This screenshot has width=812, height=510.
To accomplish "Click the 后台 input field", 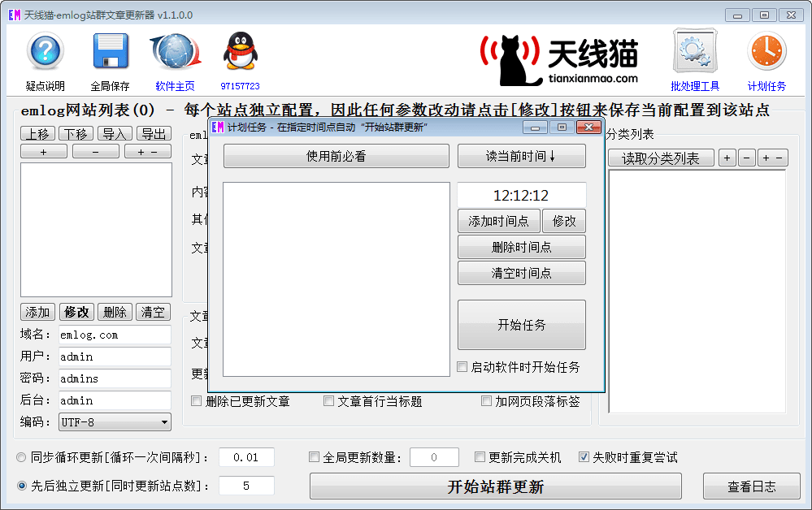I will 115,400.
